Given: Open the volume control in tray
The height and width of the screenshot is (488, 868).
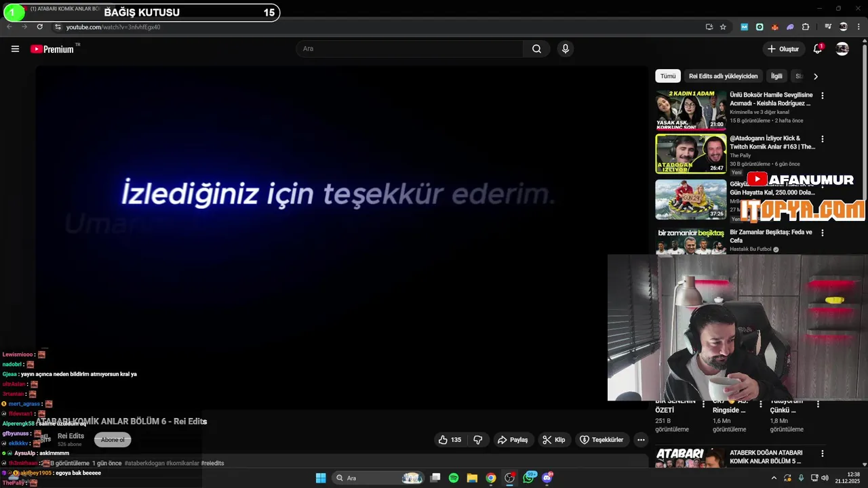Looking at the screenshot, I should click(825, 478).
